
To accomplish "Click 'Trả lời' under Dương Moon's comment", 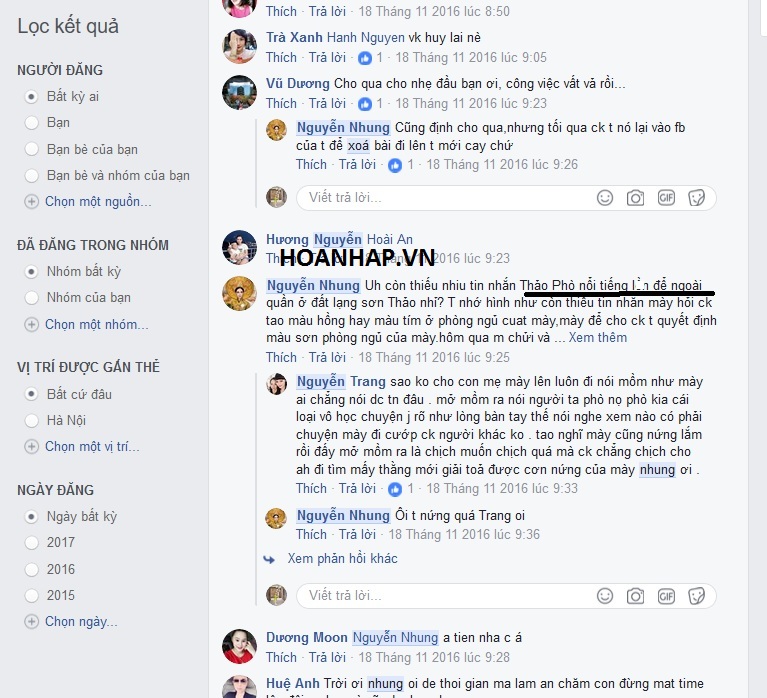I will coord(327,657).
